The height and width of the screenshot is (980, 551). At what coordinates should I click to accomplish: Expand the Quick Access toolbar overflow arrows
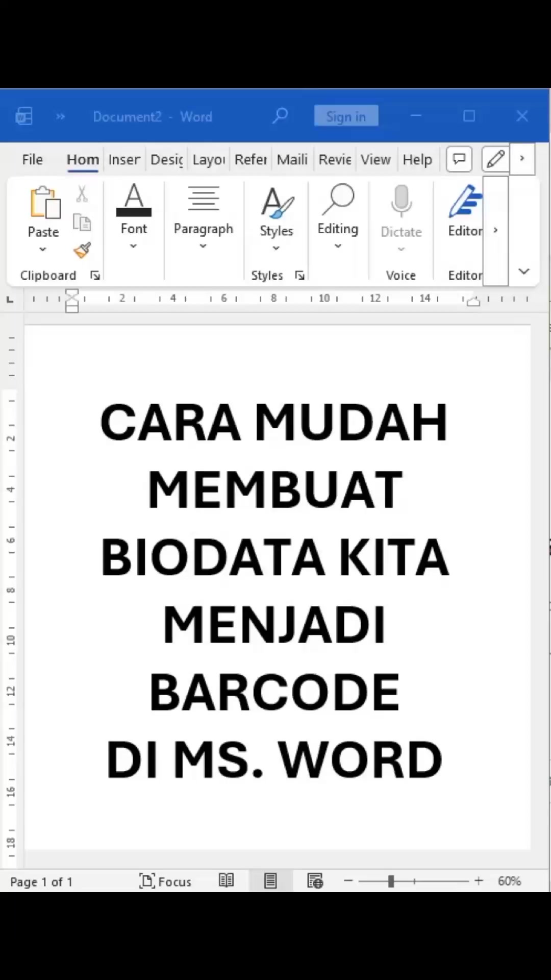[x=60, y=116]
